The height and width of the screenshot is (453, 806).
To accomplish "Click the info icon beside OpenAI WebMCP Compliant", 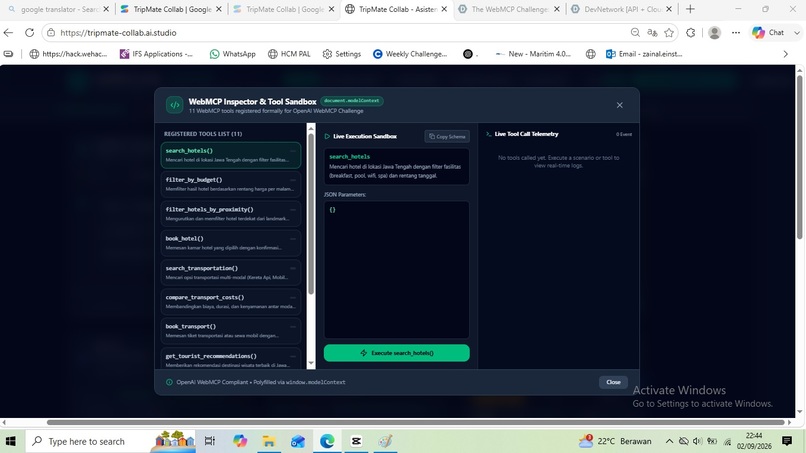I will point(169,382).
